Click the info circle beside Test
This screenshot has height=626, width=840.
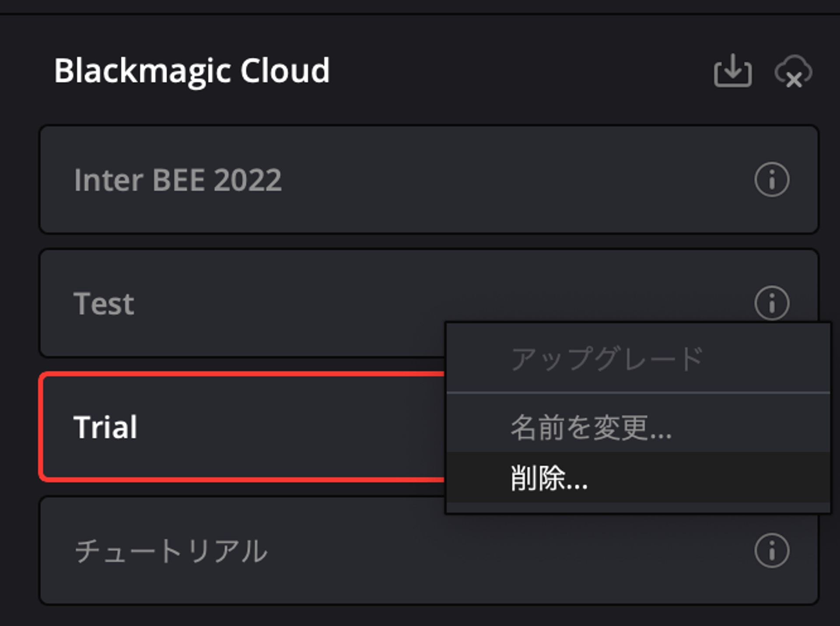click(772, 302)
